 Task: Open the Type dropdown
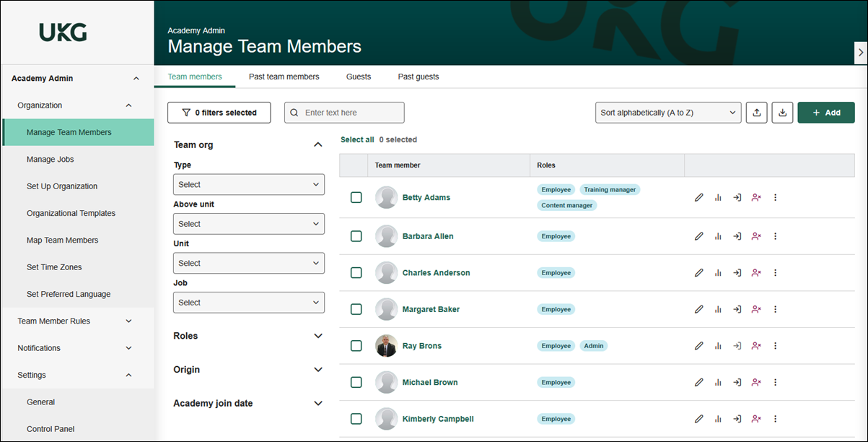249,184
